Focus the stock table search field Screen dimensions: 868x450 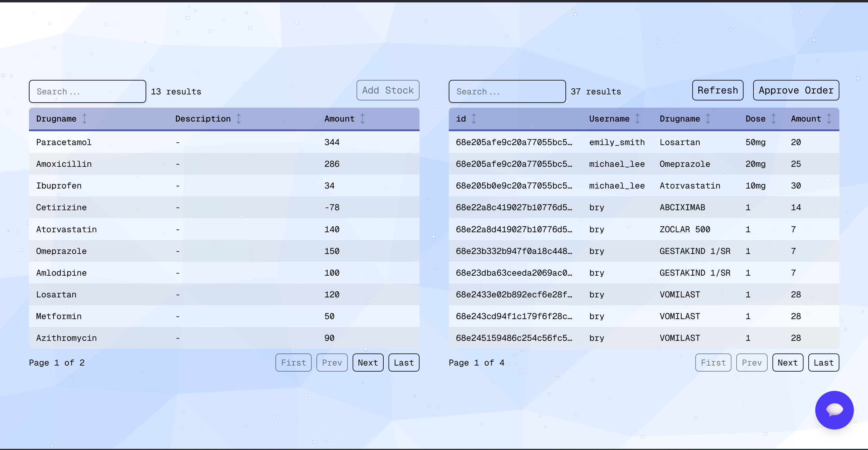(87, 91)
